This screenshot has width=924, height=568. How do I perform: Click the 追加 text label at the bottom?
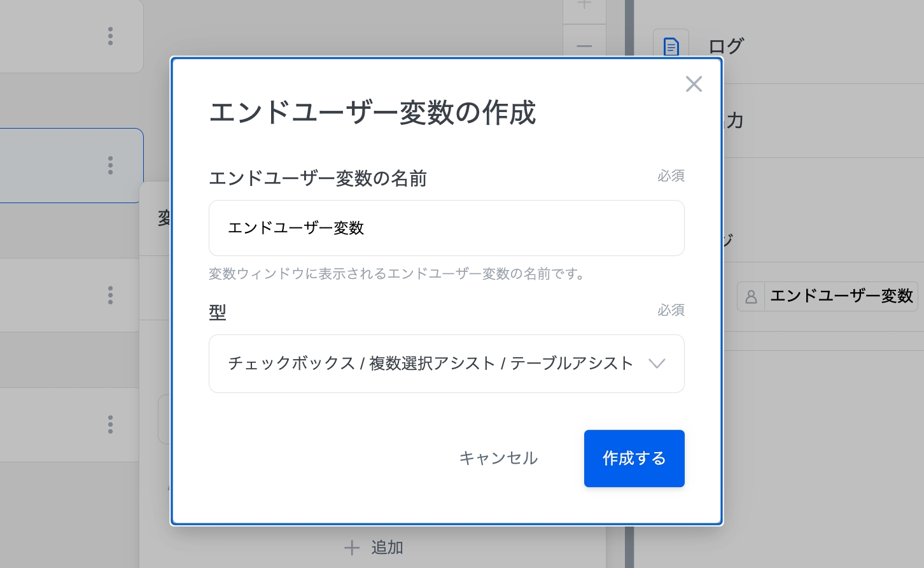point(387,548)
